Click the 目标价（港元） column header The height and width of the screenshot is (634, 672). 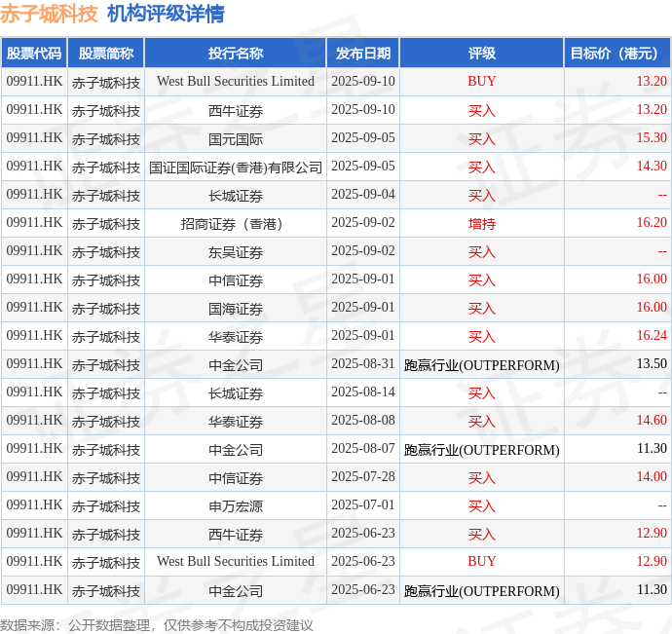coord(617,54)
